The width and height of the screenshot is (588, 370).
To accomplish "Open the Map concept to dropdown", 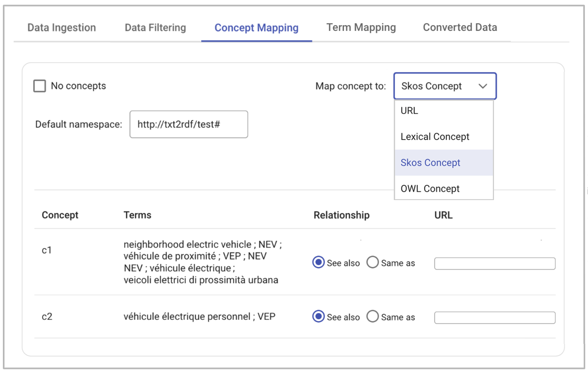I will coord(445,86).
